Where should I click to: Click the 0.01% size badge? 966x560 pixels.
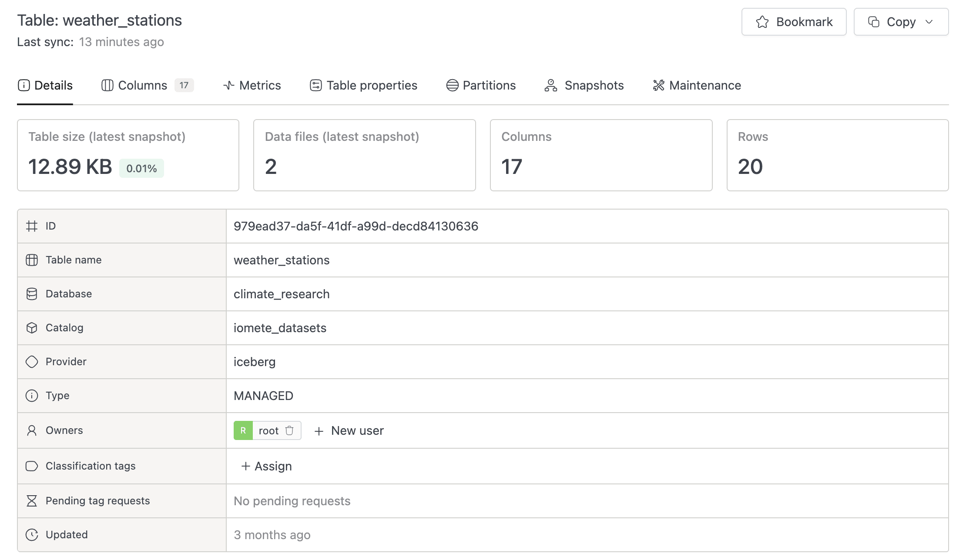pos(141,168)
